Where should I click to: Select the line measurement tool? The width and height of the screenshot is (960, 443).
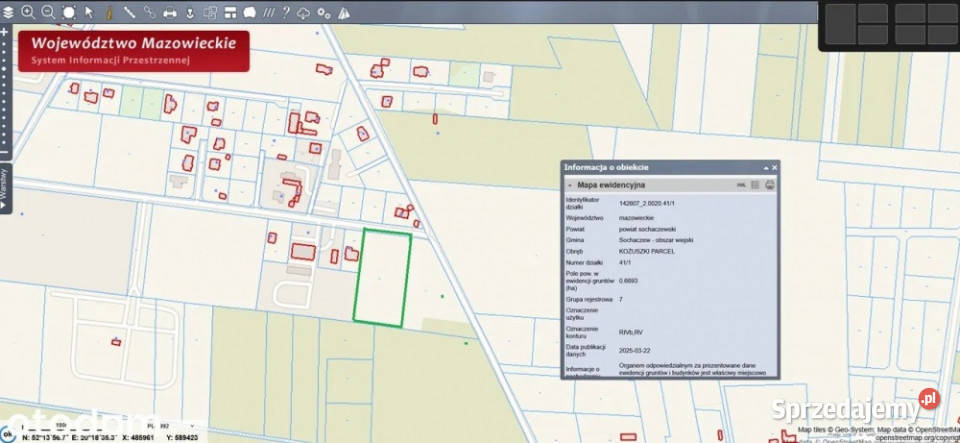pyautogui.click(x=129, y=12)
